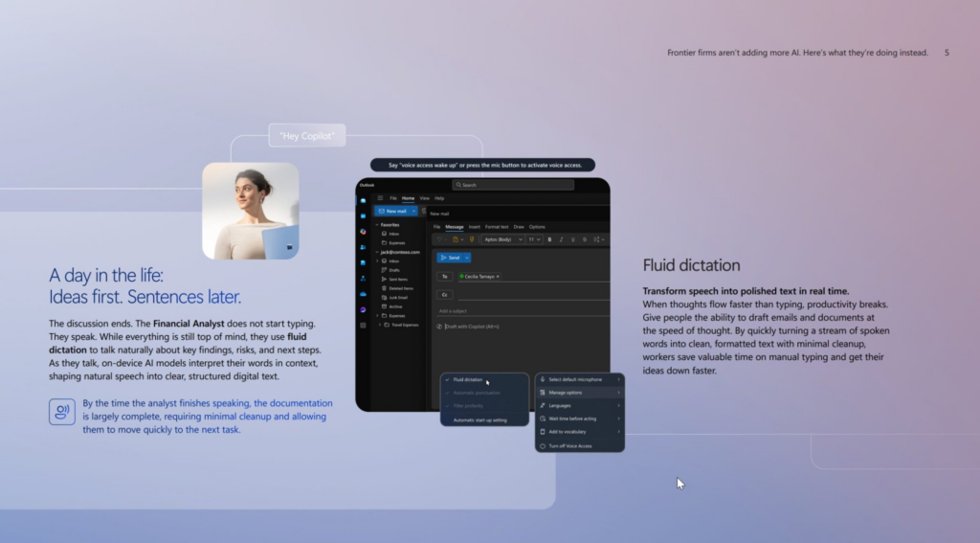Toggle Italic formatting in the message toolbar
This screenshot has width=980, height=543.
561,239
